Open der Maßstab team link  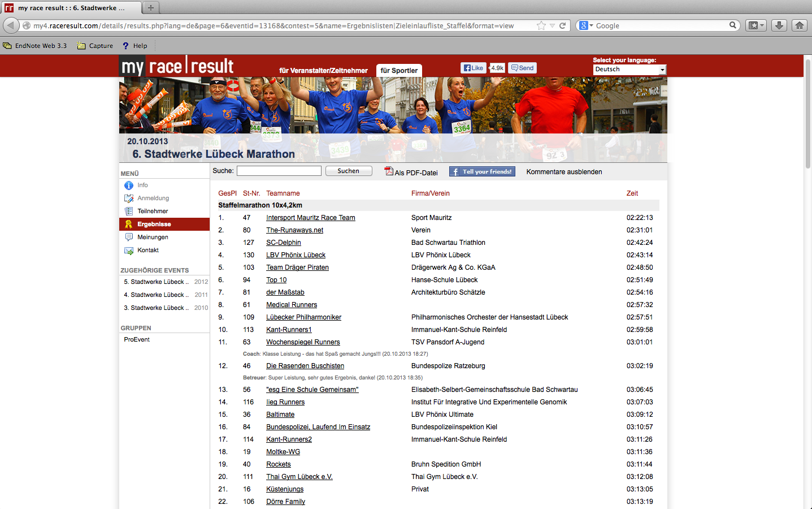285,292
